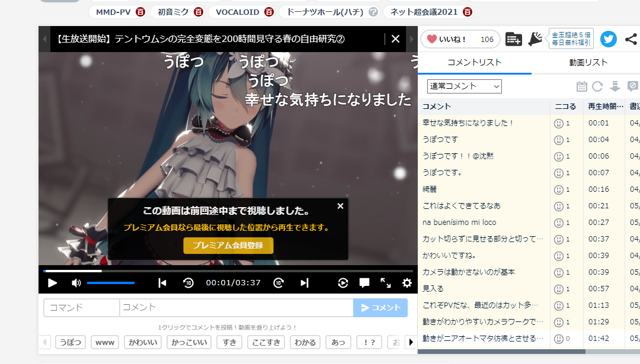Screen dimensions: 640x364
Task: Open the share icon
Action: click(x=631, y=39)
